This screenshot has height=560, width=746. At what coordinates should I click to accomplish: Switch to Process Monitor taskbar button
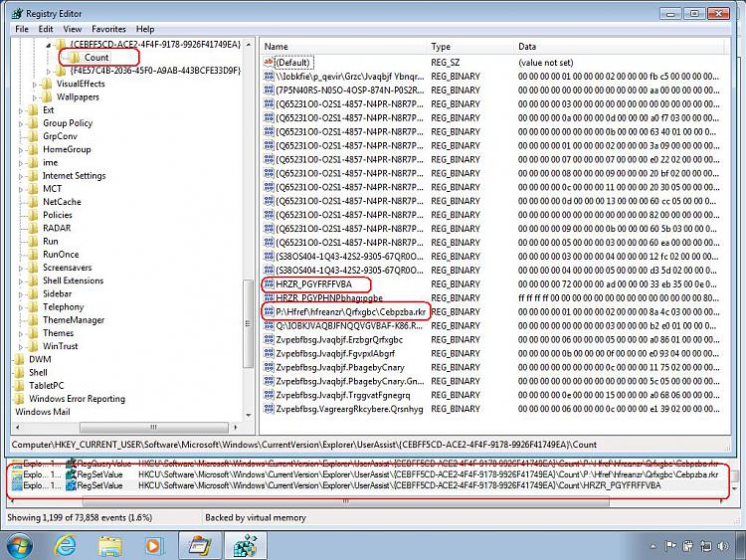pos(200,546)
